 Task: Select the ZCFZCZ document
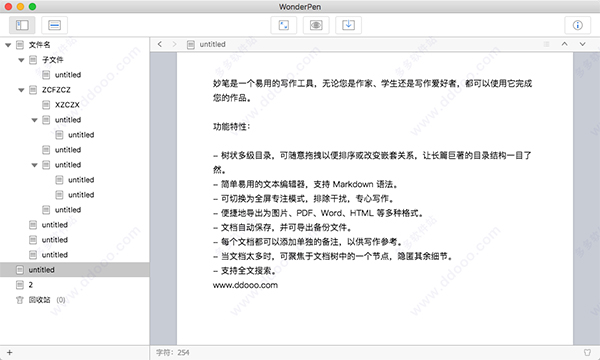click(56, 90)
